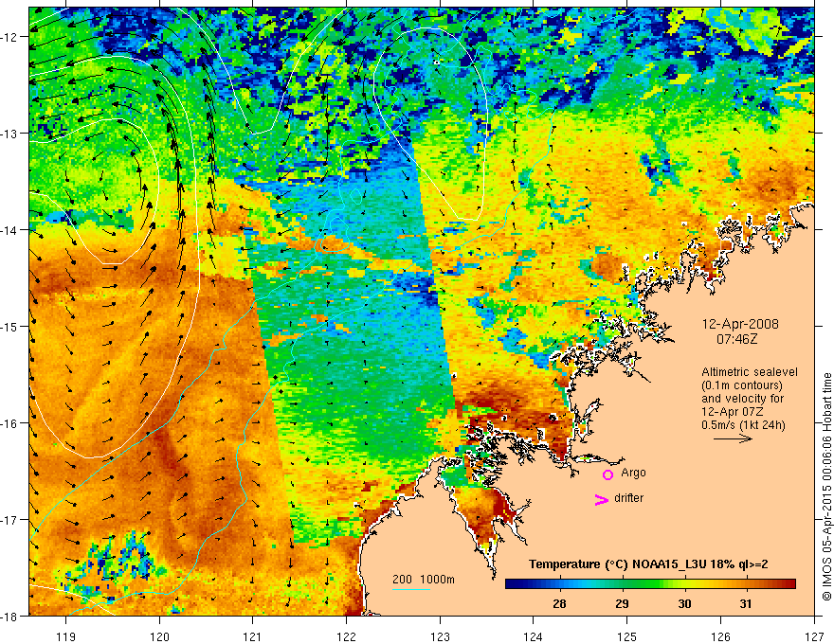This screenshot has height=644, width=834.
Task: Click the velocity scale reference arrow
Action: [x=733, y=438]
